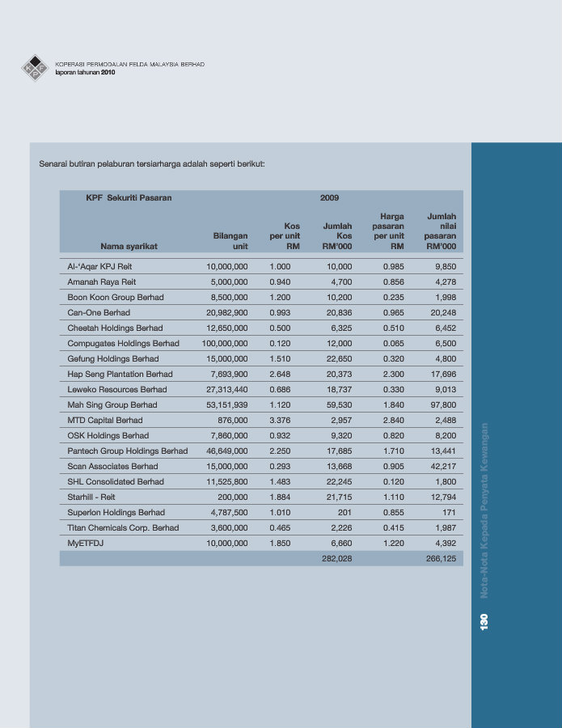The image size is (562, 728).
Task: Select the Al-'Aqar KPJ Reit row name
Action: 100,266
